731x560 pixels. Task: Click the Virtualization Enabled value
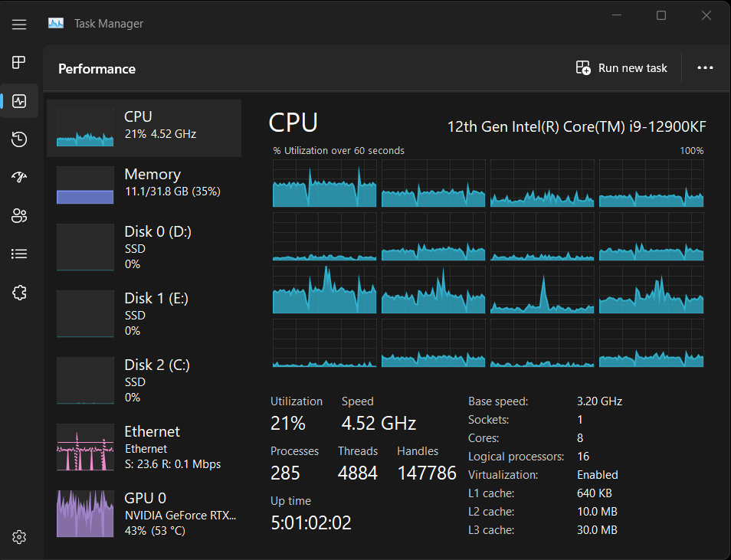click(x=598, y=475)
